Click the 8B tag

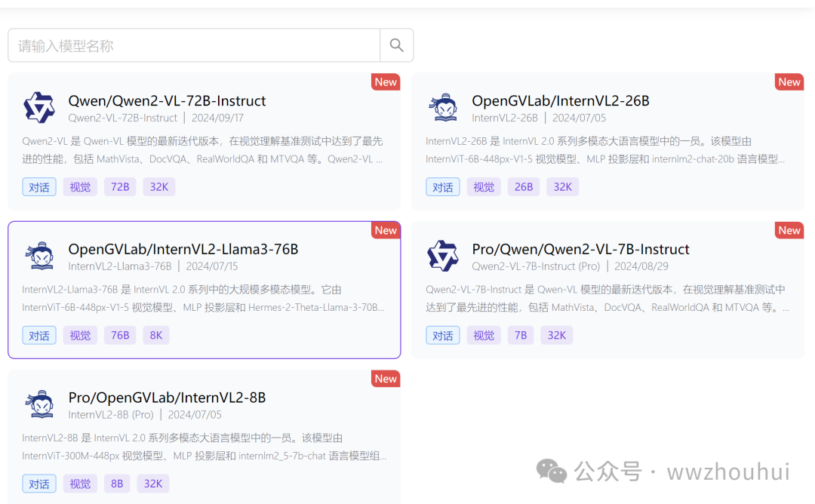[117, 484]
